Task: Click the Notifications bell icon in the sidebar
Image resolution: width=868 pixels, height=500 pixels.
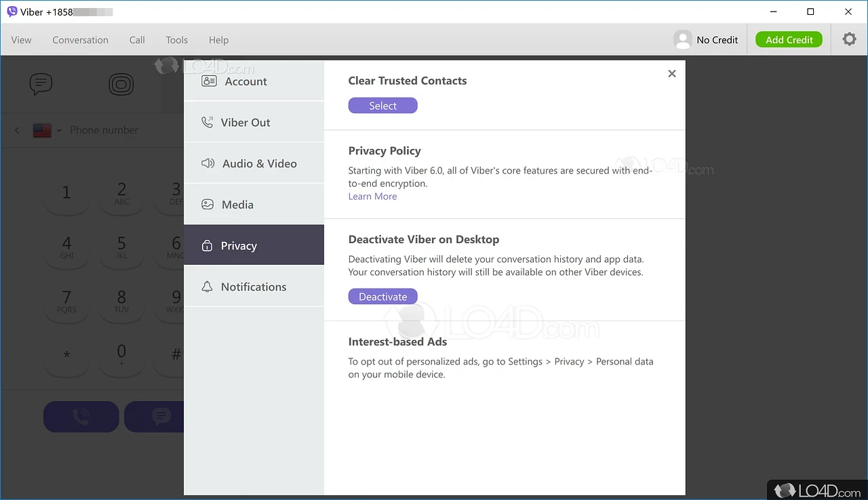Action: (208, 287)
